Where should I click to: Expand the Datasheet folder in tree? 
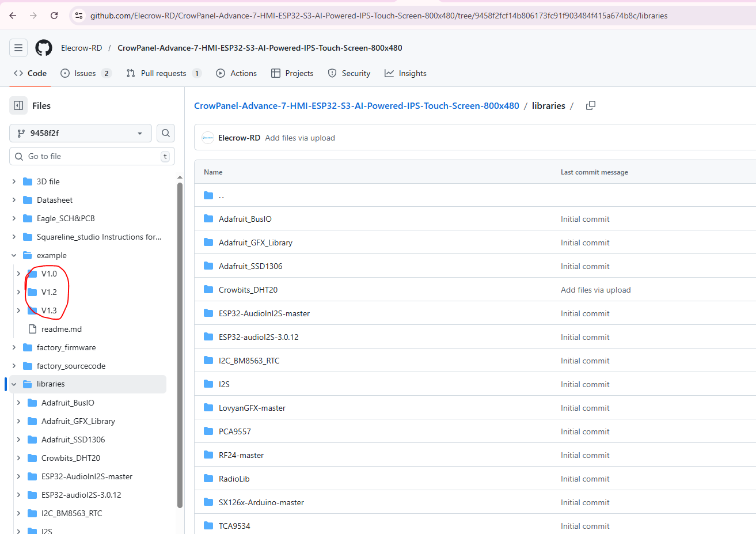pyautogui.click(x=14, y=200)
